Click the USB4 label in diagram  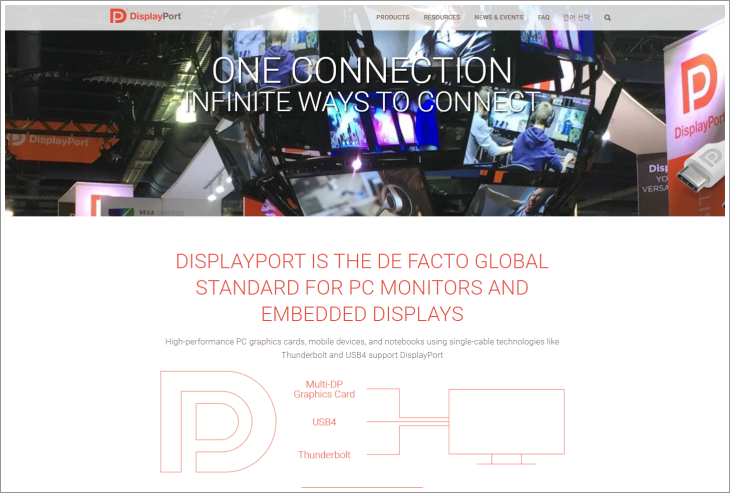click(324, 422)
